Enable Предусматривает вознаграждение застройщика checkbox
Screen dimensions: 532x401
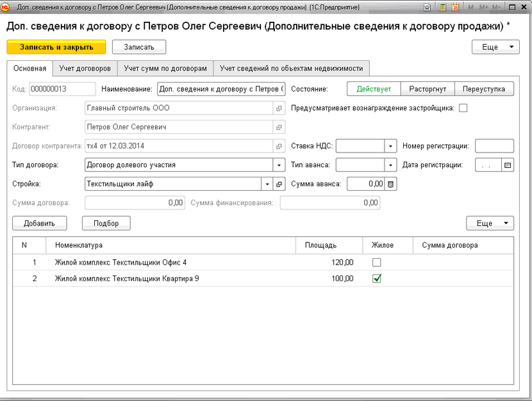463,108
